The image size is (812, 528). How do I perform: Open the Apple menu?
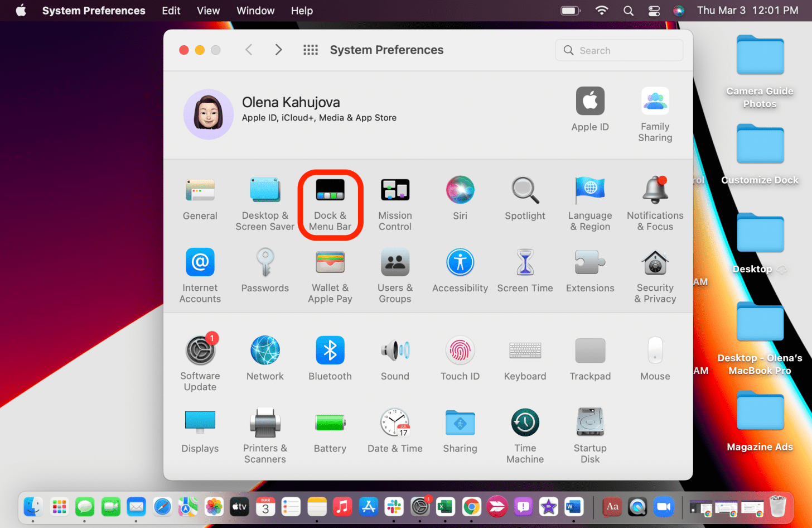[21, 11]
